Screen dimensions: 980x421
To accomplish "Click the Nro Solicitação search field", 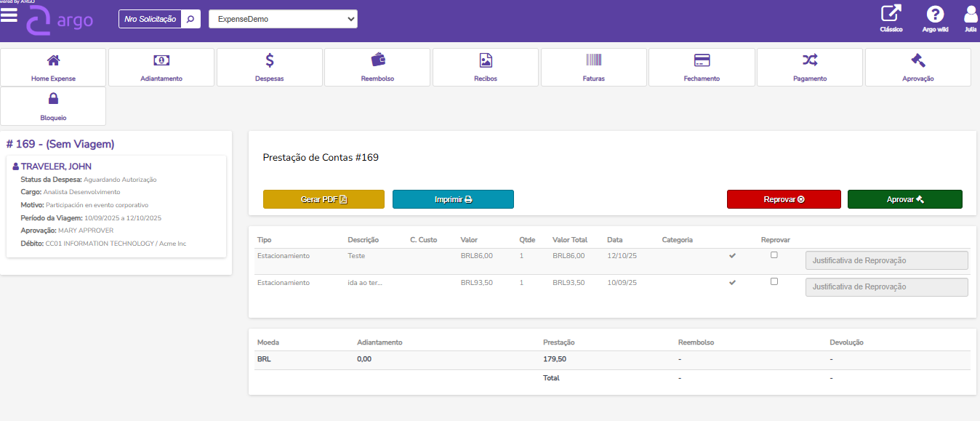I will (150, 20).
